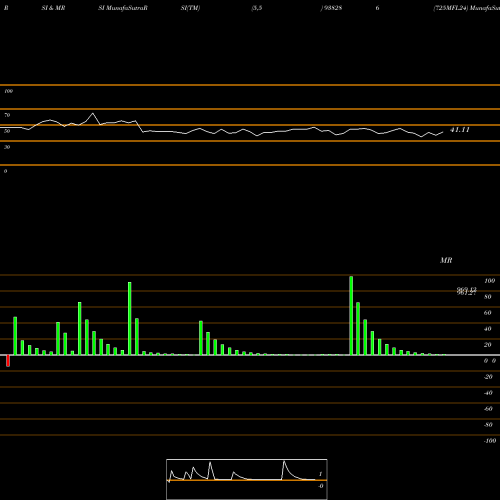500x500 pixels.
Task: Click the MR axis label 20
Action: (x=488, y=345)
